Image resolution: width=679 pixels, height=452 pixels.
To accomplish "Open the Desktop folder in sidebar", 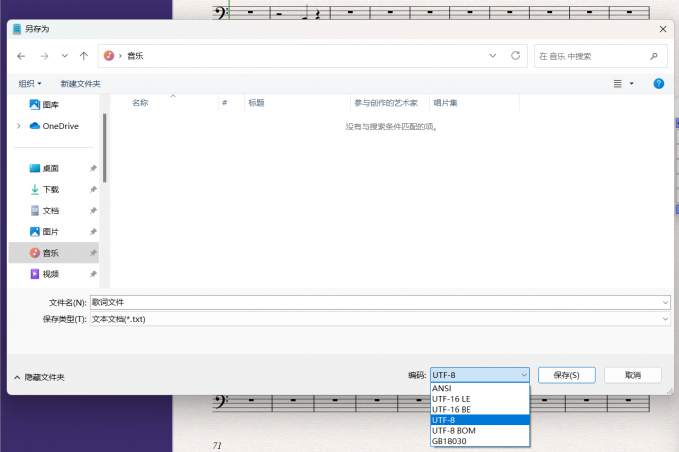I will pyautogui.click(x=50, y=168).
